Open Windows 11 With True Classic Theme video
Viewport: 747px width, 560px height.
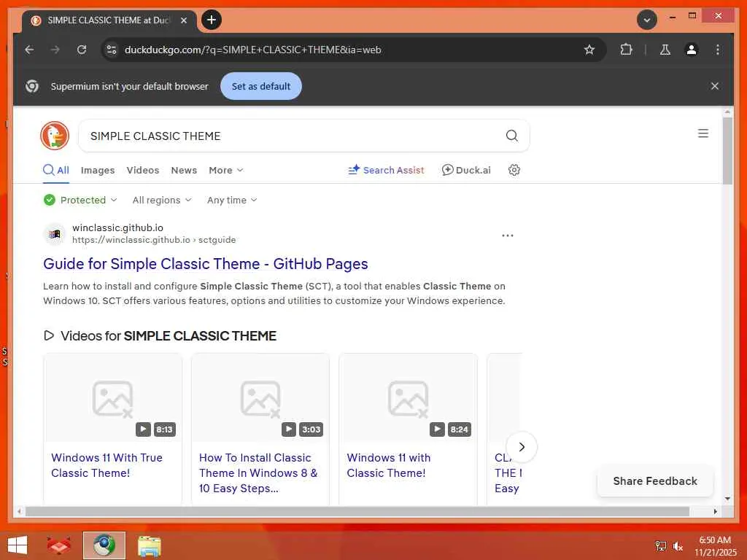107,465
